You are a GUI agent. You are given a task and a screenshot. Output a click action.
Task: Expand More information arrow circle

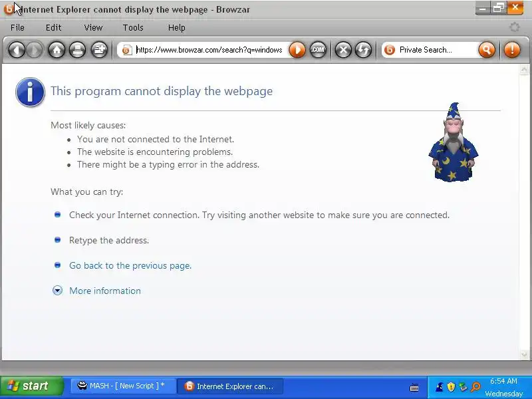click(57, 291)
